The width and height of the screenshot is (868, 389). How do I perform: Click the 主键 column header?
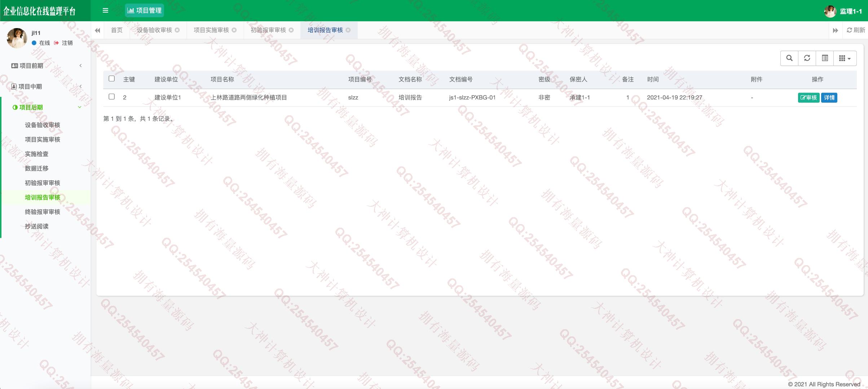129,79
